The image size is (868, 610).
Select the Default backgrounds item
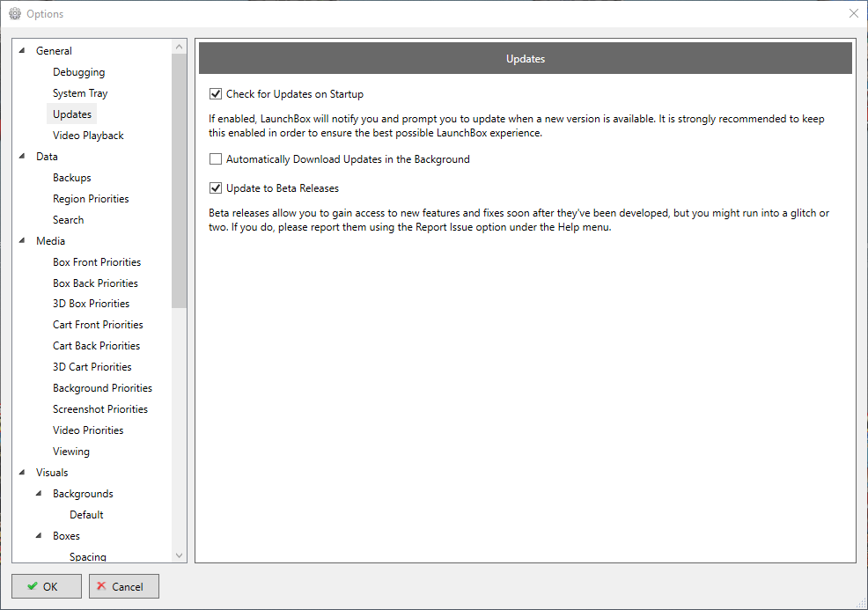(86, 515)
